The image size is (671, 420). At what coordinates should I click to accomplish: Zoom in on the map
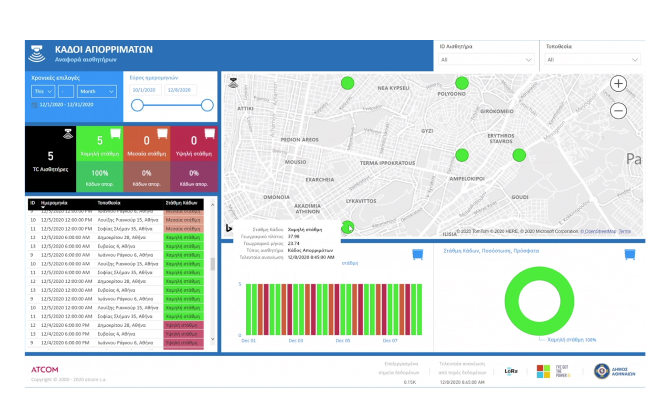[618, 83]
